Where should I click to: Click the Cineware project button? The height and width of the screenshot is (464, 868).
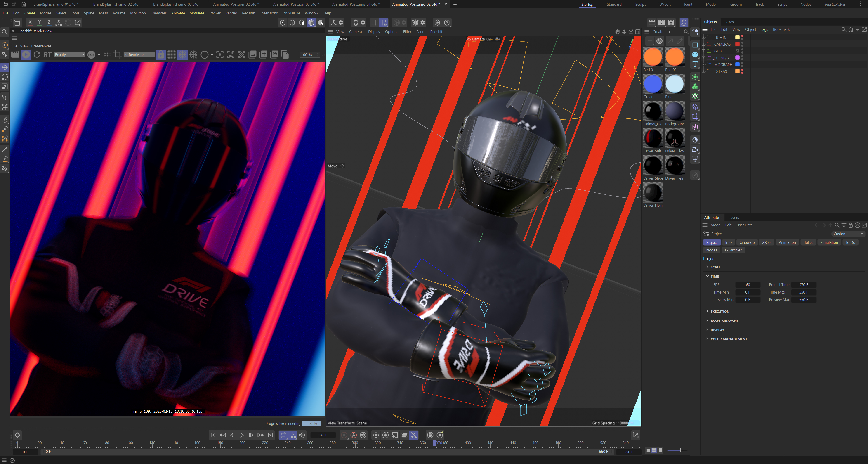(747, 242)
